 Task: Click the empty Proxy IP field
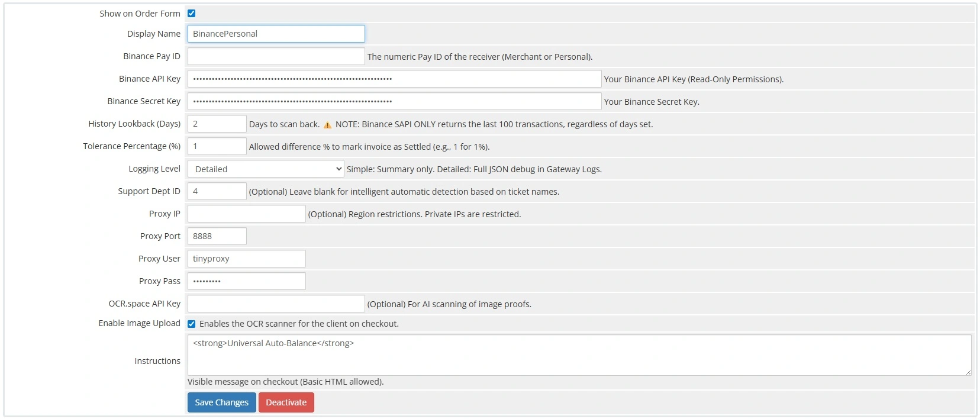click(x=246, y=214)
